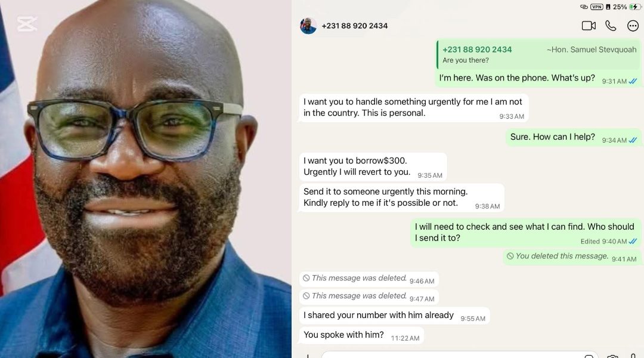Start a video call with the contact
644x358 pixels.
(x=589, y=26)
